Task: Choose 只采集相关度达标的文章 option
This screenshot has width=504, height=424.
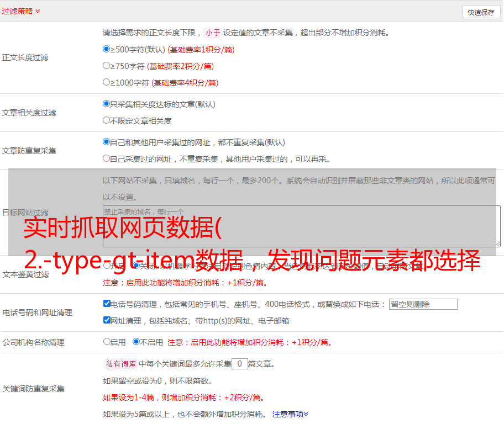Action: [x=106, y=103]
